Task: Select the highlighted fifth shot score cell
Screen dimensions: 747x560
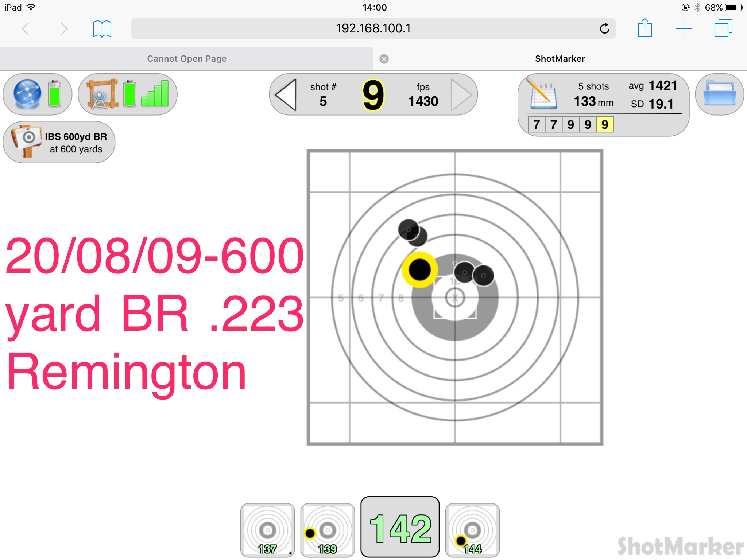Action: 605,124
